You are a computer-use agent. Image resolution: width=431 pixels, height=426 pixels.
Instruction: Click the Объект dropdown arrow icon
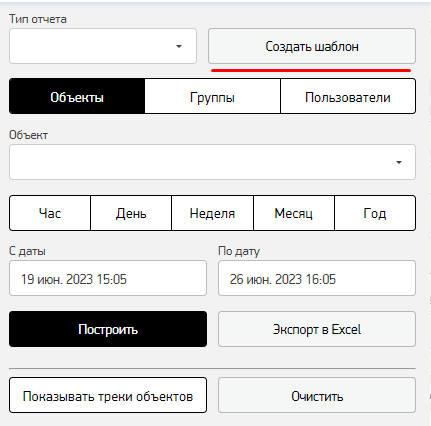[399, 162]
